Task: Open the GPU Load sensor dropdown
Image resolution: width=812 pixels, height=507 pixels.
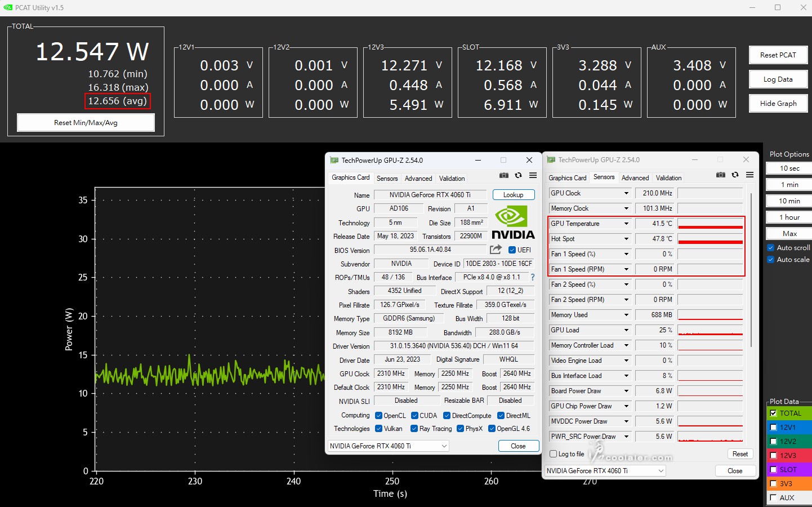Action: [626, 330]
